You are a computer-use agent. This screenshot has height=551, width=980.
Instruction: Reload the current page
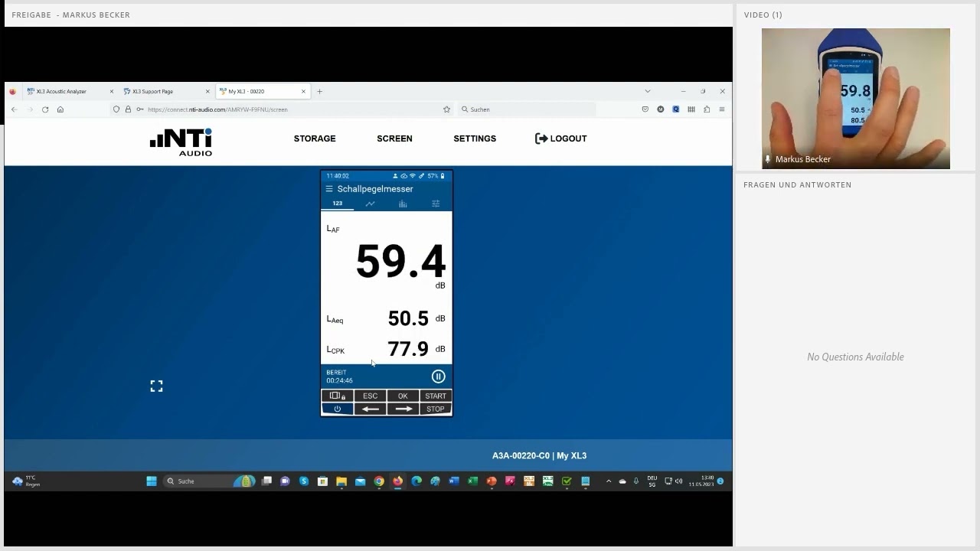point(45,109)
